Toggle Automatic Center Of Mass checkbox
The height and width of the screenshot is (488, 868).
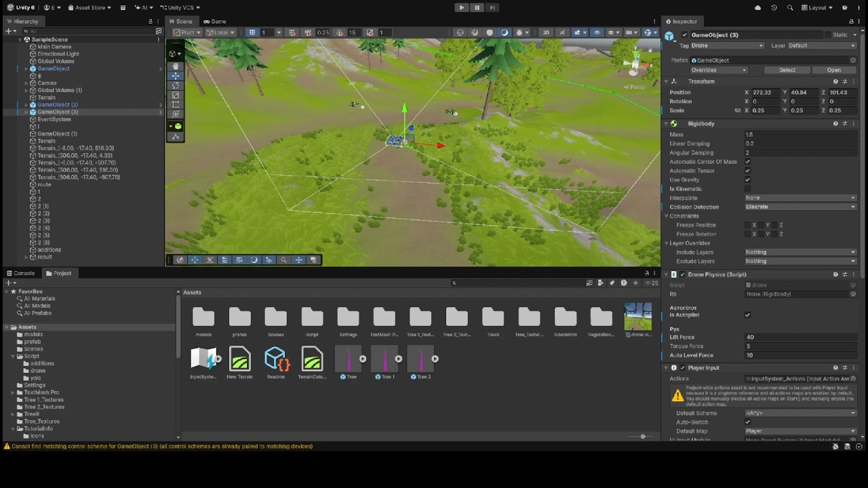coord(747,162)
